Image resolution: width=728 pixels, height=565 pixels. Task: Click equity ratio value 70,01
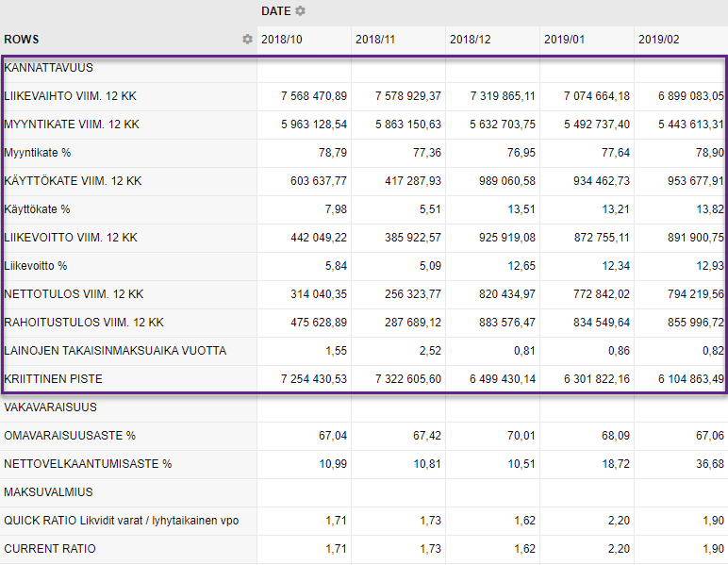[521, 436]
